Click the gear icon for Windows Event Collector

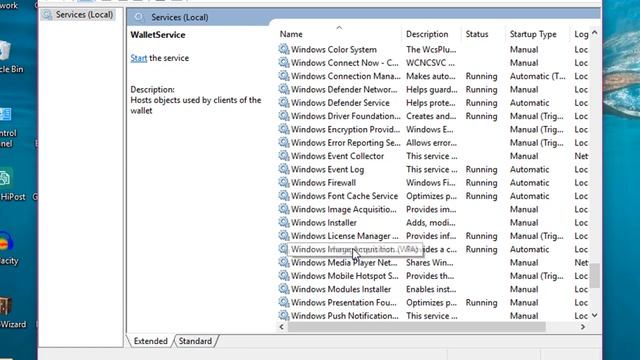point(284,156)
